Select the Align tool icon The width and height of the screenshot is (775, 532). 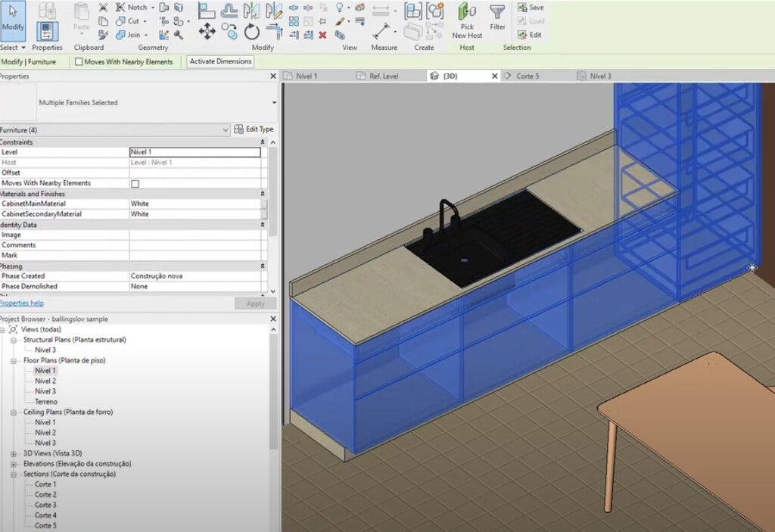click(x=206, y=11)
